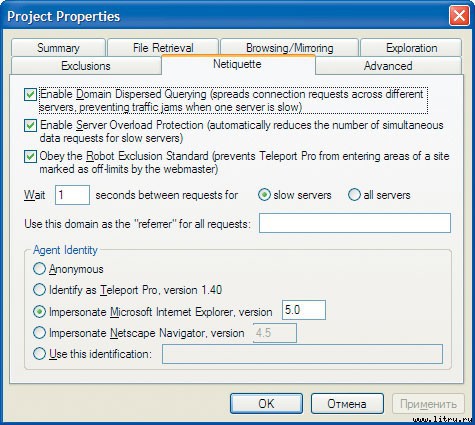
Task: Close the Project Properties dialog
Action: pos(459,16)
